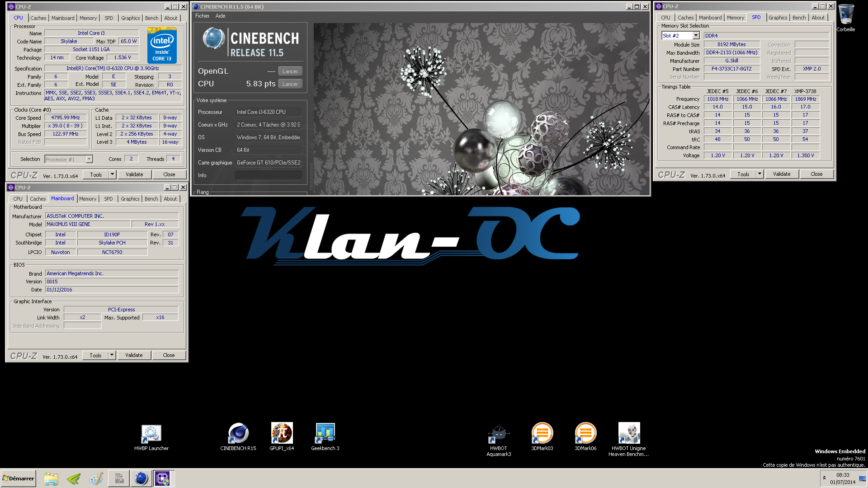The height and width of the screenshot is (488, 868).
Task: Open the Corbeille recycle bin icon
Action: pyautogui.click(x=845, y=18)
